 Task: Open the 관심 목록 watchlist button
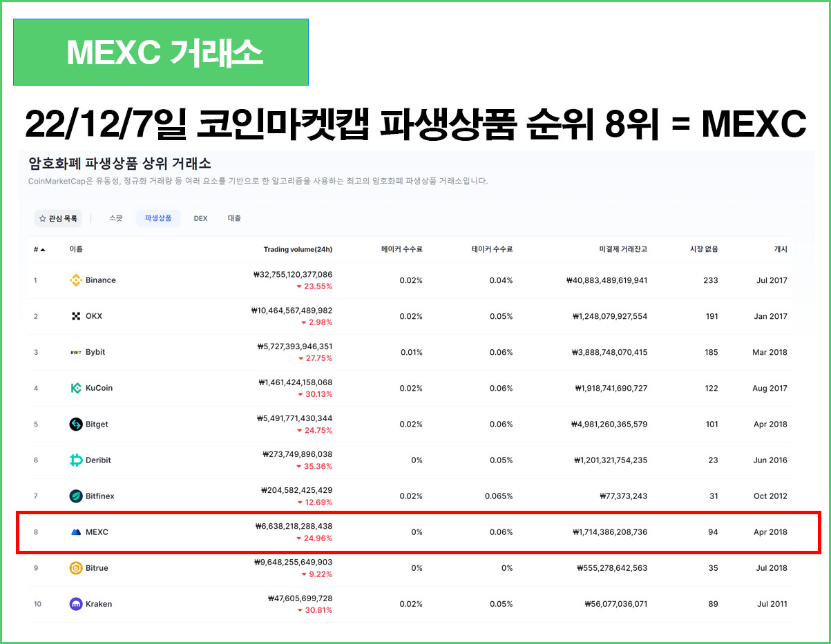[58, 218]
